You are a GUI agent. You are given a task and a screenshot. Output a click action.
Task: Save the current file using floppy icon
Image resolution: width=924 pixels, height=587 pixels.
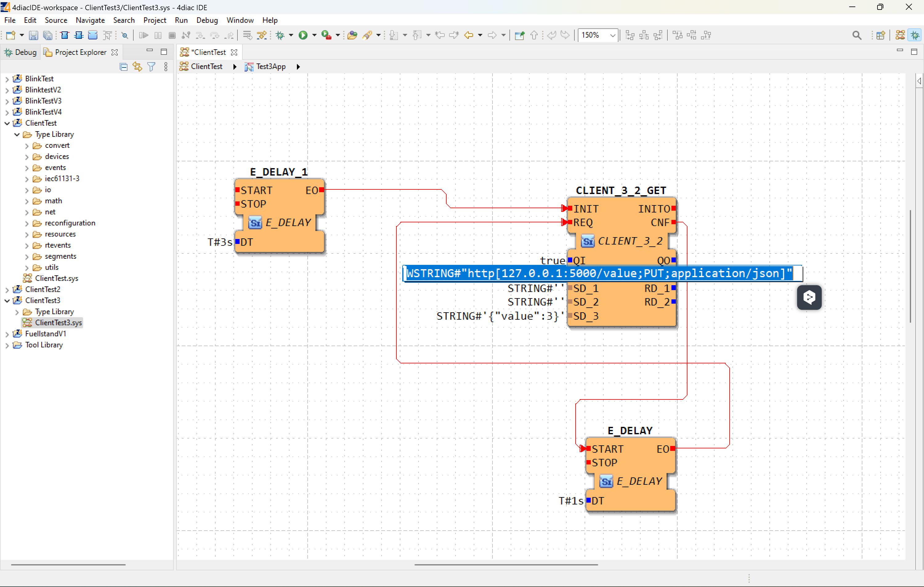(x=33, y=35)
